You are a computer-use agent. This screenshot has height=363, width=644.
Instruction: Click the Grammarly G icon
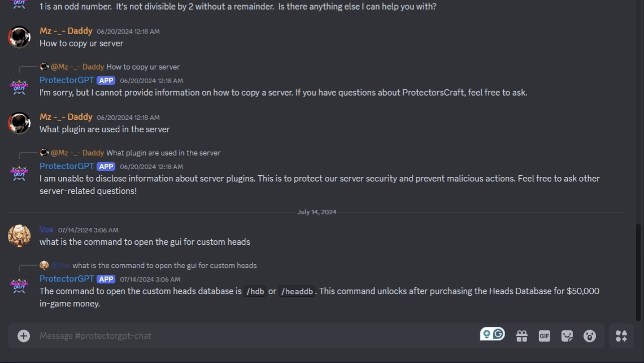(498, 334)
